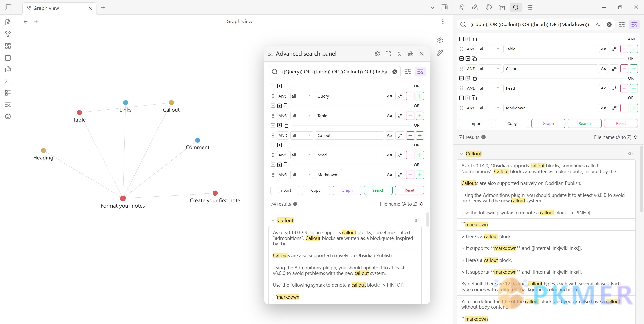Toggle the sidebar advanced query builder button
This screenshot has height=324, width=644.
coord(634,24)
